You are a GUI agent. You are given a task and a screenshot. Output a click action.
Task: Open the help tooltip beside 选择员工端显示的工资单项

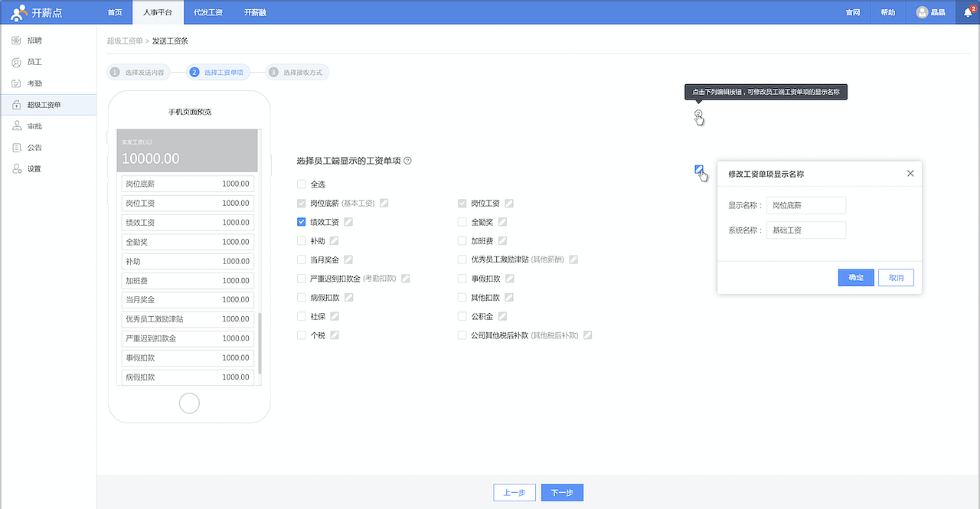[407, 160]
